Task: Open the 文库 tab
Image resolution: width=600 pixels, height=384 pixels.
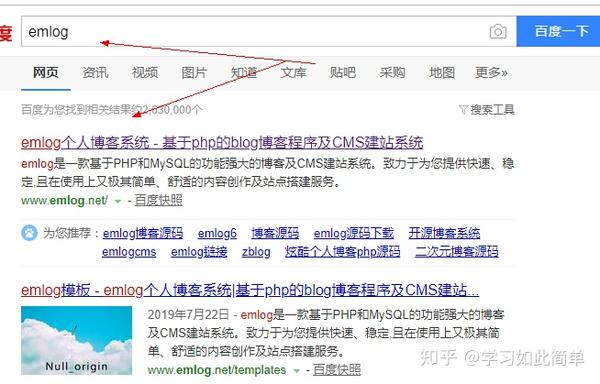Action: (x=293, y=72)
